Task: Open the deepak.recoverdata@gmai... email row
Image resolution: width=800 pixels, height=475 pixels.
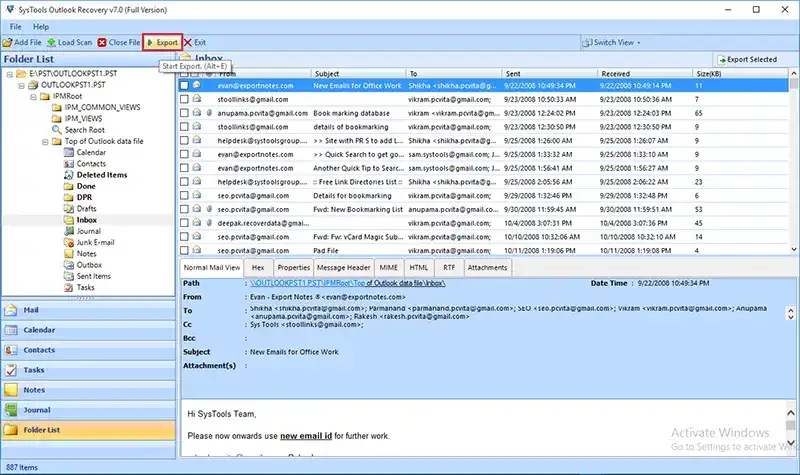Action: 484,223
